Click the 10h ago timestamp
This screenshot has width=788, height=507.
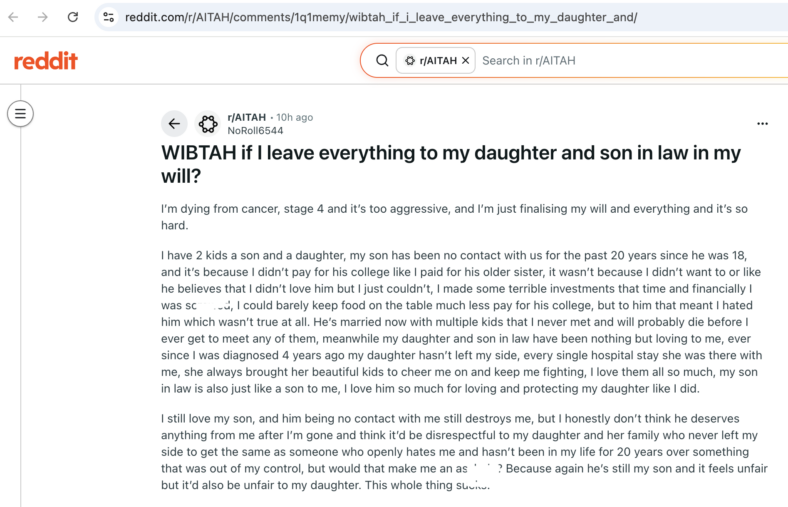pyautogui.click(x=294, y=117)
